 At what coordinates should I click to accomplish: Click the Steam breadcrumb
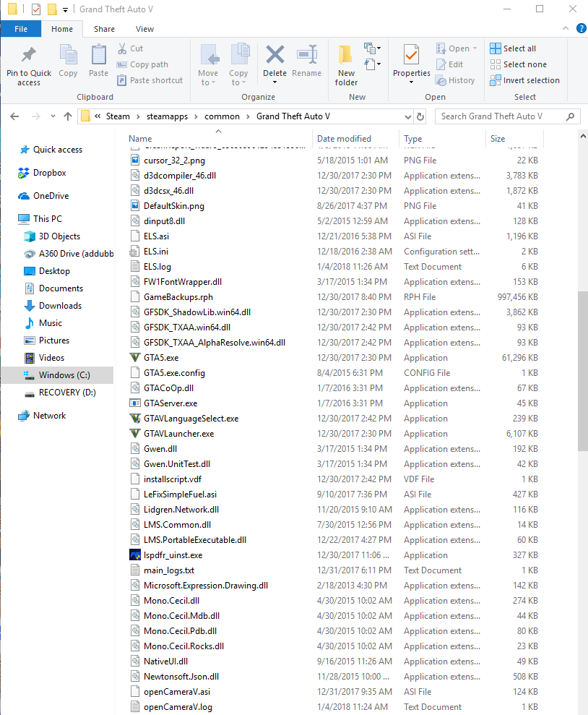click(x=118, y=116)
